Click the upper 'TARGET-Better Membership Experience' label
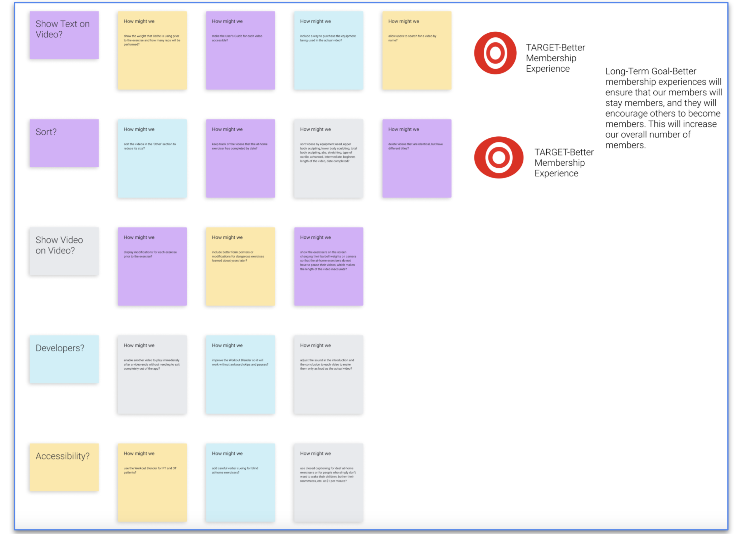 point(555,58)
